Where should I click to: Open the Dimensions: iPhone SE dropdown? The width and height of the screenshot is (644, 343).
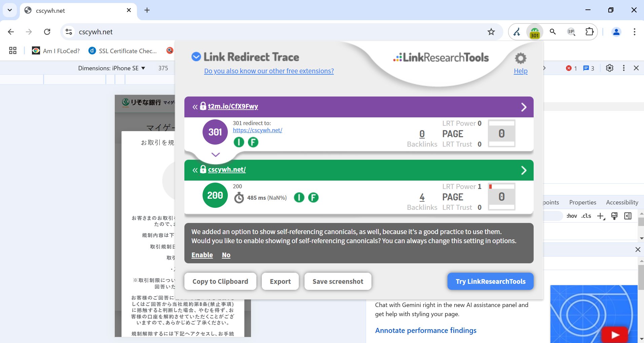point(112,68)
